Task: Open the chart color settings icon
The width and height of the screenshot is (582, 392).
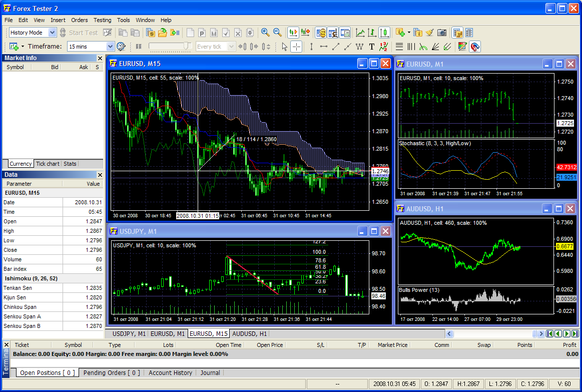Action: pyautogui.click(x=462, y=47)
